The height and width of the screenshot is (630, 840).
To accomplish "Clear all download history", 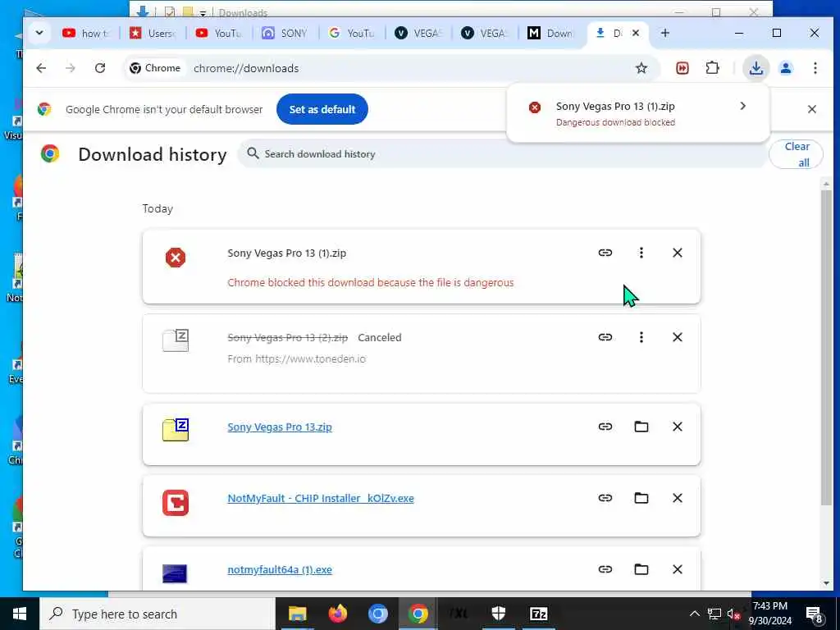I will [x=796, y=154].
